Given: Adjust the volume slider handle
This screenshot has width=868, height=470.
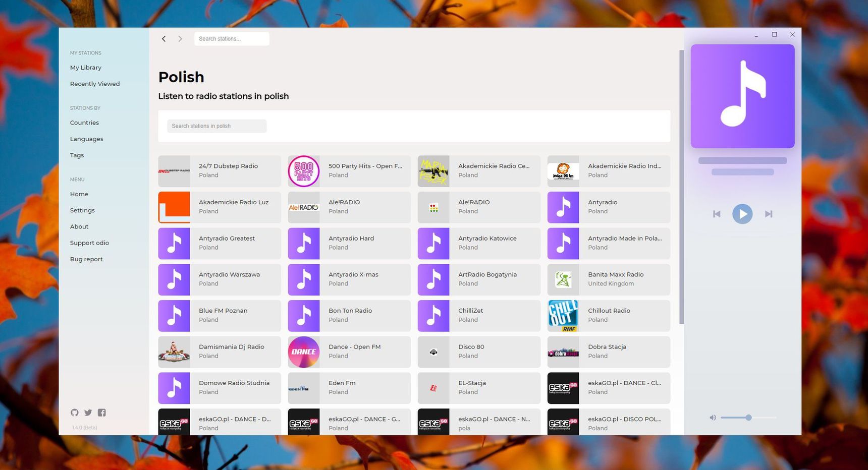Looking at the screenshot, I should 749,418.
